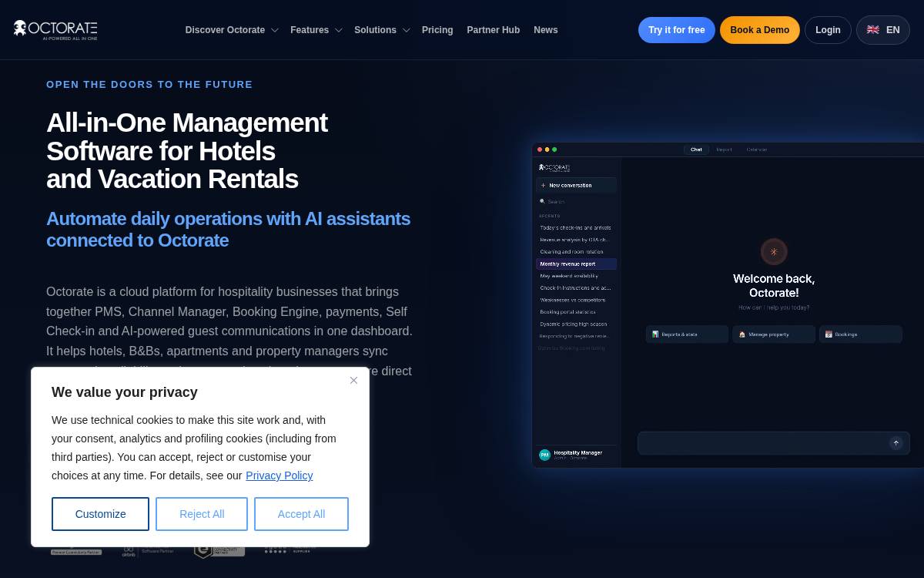
Task: Open the Partner Hub link
Action: point(493,30)
